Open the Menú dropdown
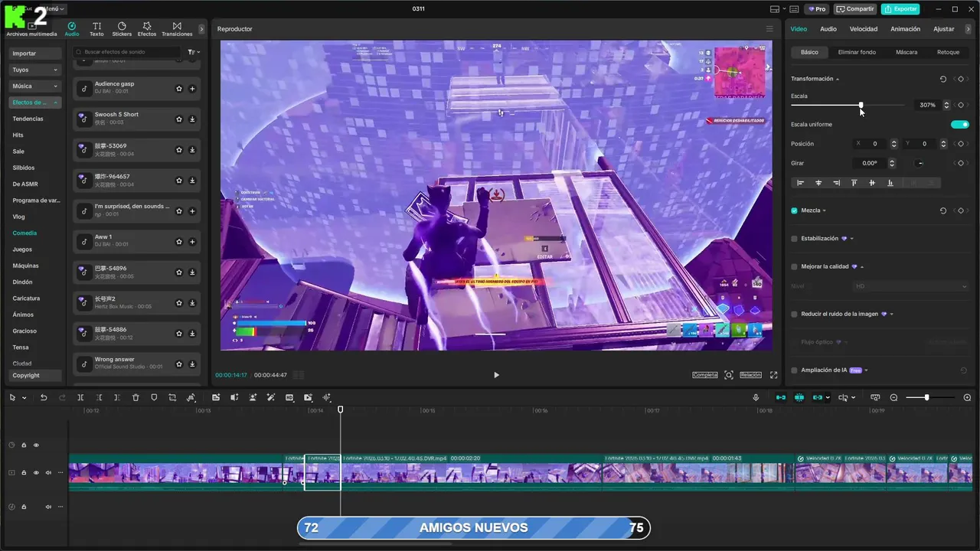The image size is (980, 551). (52, 9)
